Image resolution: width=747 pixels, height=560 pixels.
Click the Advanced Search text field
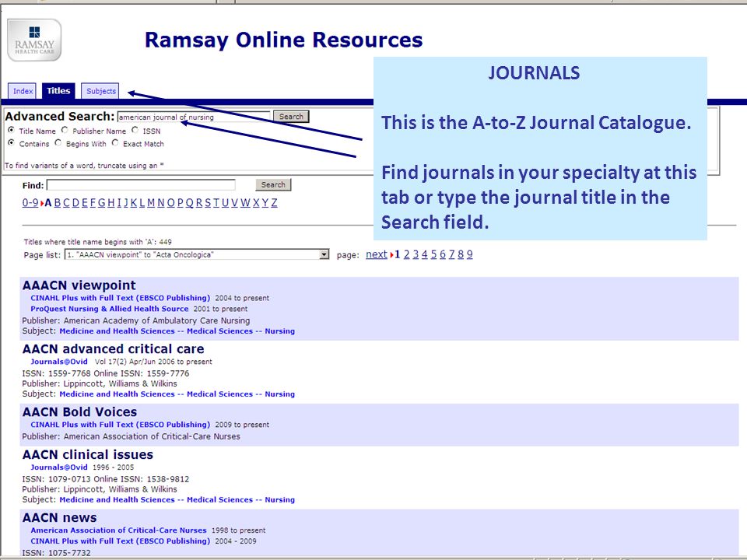194,117
